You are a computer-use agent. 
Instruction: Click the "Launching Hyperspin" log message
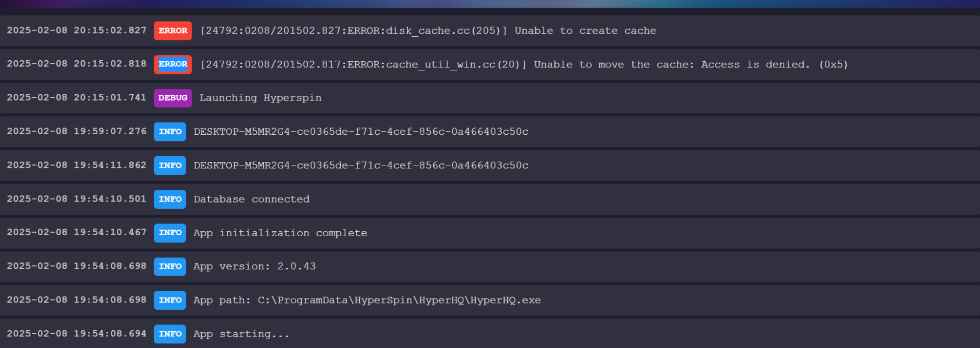[260, 98]
